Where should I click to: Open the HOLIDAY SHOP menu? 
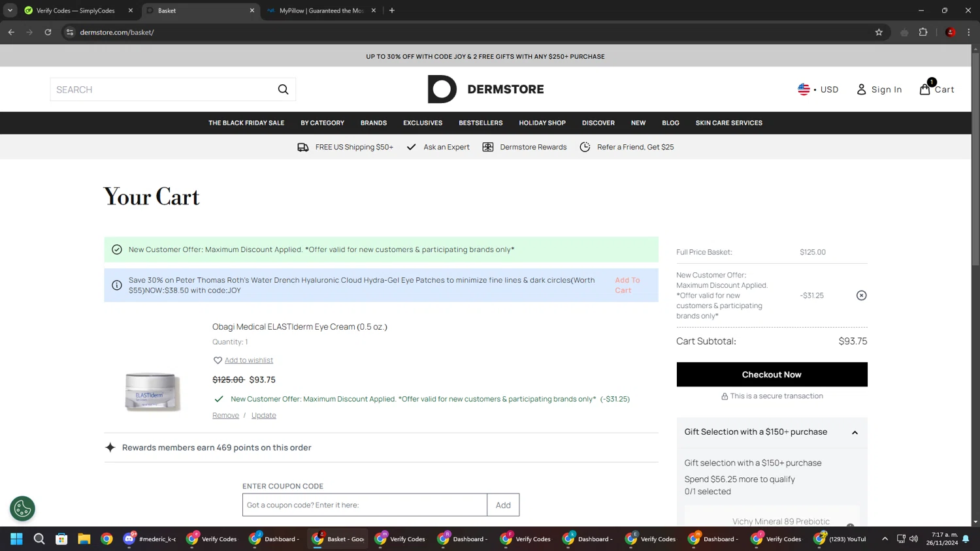[542, 123]
